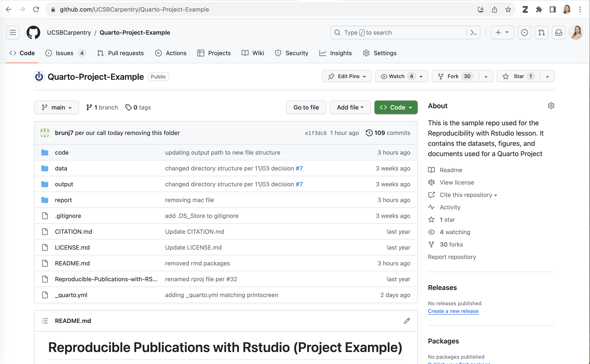The image size is (590, 364).
Task: Click the GitHub Octocat logo
Action: coord(33,33)
